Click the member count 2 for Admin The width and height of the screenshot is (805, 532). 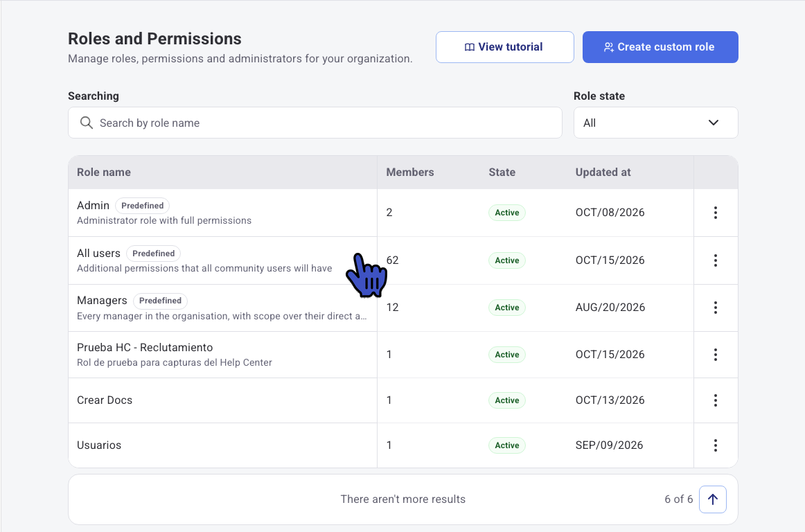[389, 213]
